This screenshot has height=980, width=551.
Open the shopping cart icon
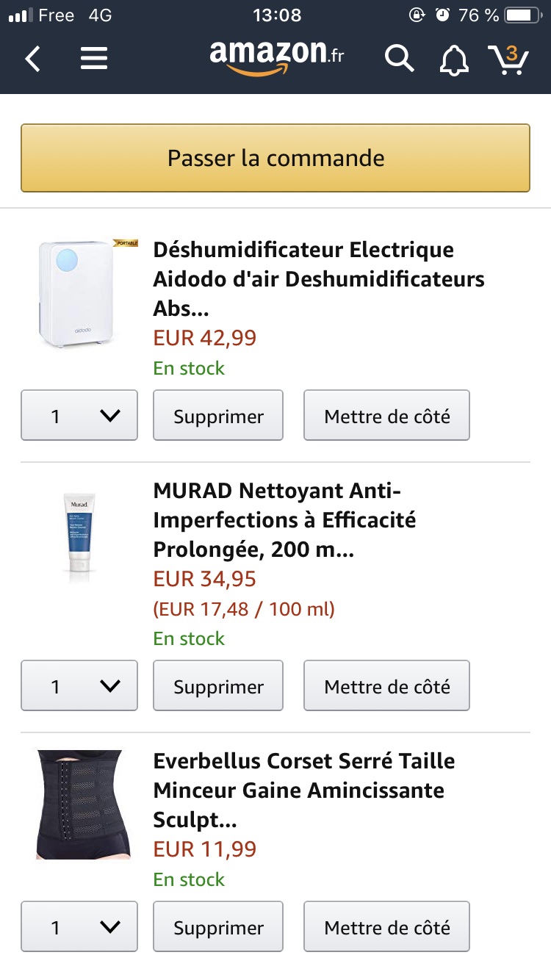tap(508, 59)
